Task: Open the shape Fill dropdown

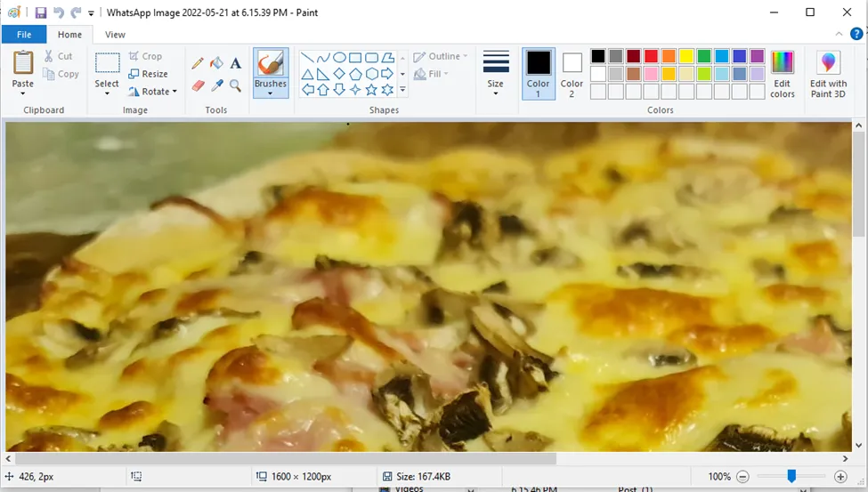Action: tap(431, 74)
